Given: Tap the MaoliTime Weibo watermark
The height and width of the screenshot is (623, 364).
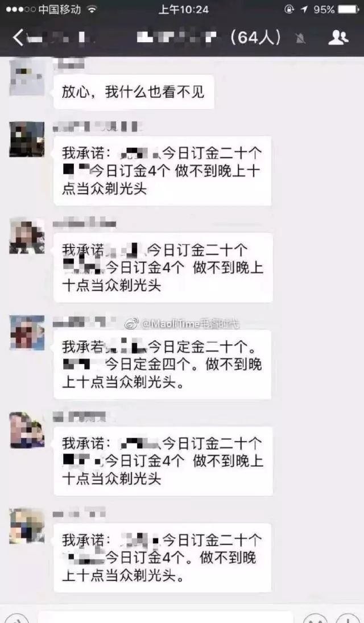Looking at the screenshot, I should click(183, 324).
